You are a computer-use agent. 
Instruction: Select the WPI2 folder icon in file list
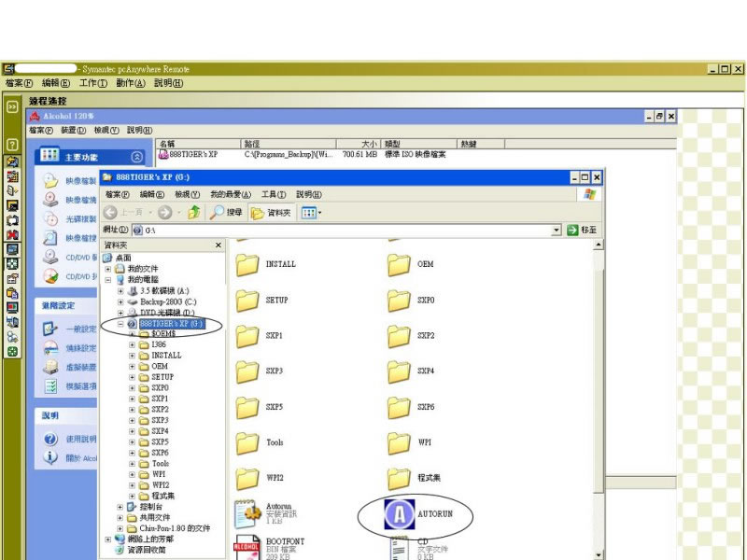point(247,478)
